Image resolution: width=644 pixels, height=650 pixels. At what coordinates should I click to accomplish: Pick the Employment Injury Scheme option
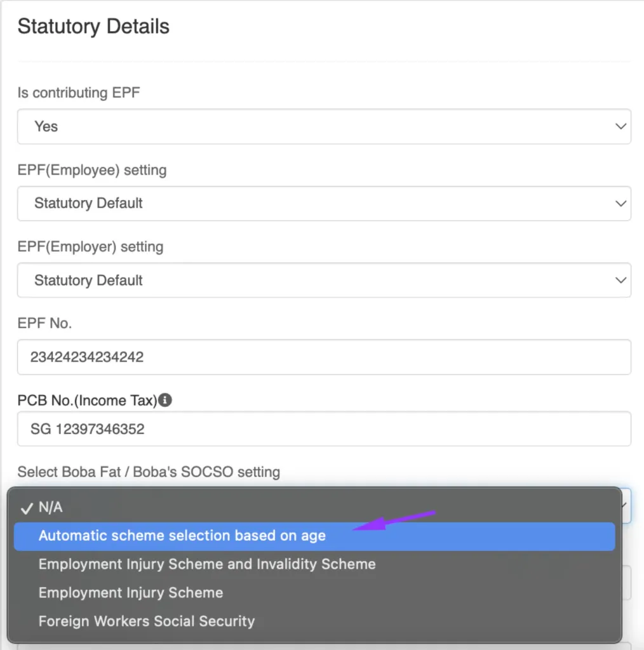tap(131, 593)
